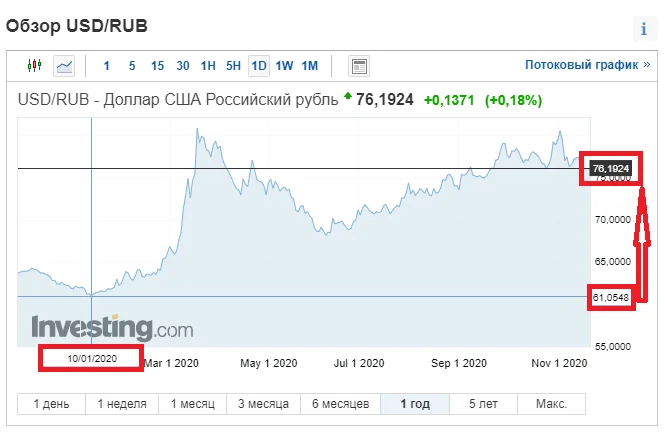Choose the 30-minute interval
The width and height of the screenshot is (665, 432).
pos(183,66)
